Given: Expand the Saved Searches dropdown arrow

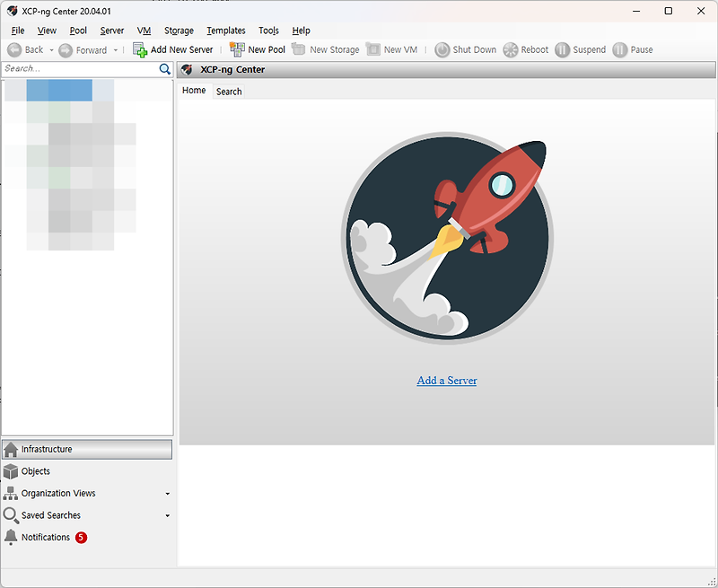Looking at the screenshot, I should pyautogui.click(x=167, y=515).
